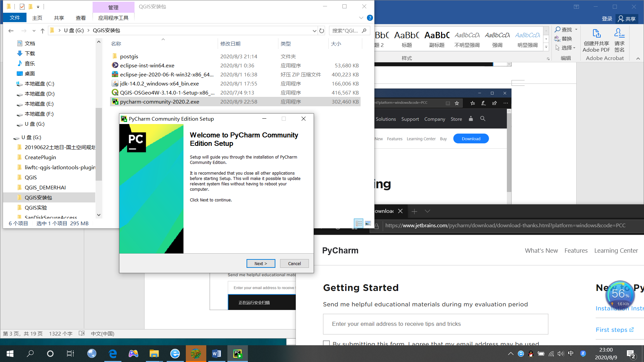644x362 pixels.
Task: Open Company menu on JetBrains page
Action: pyautogui.click(x=435, y=119)
